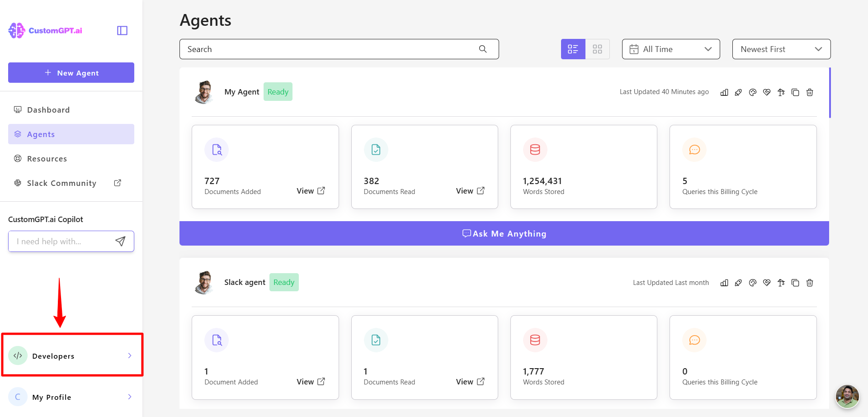This screenshot has height=417, width=868.
Task: Click the handshake heart icon for My Agent
Action: tap(767, 92)
